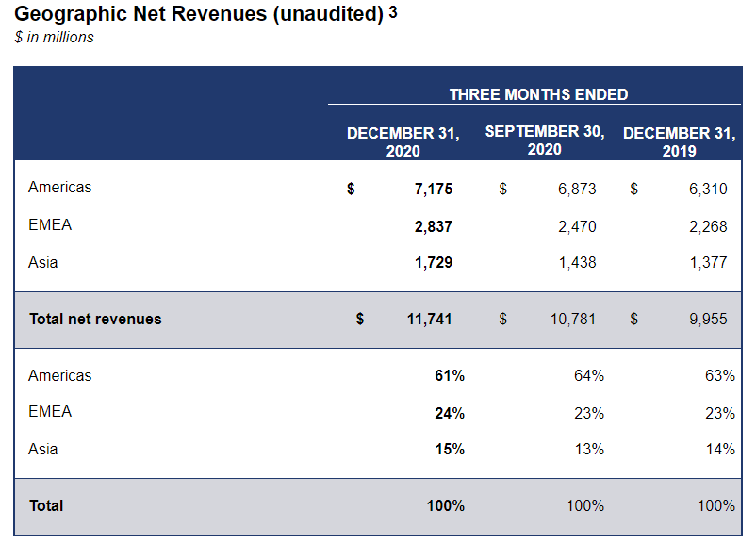The height and width of the screenshot is (544, 756).
Task: Click the Asia label in the percentage rows
Action: coord(43,449)
